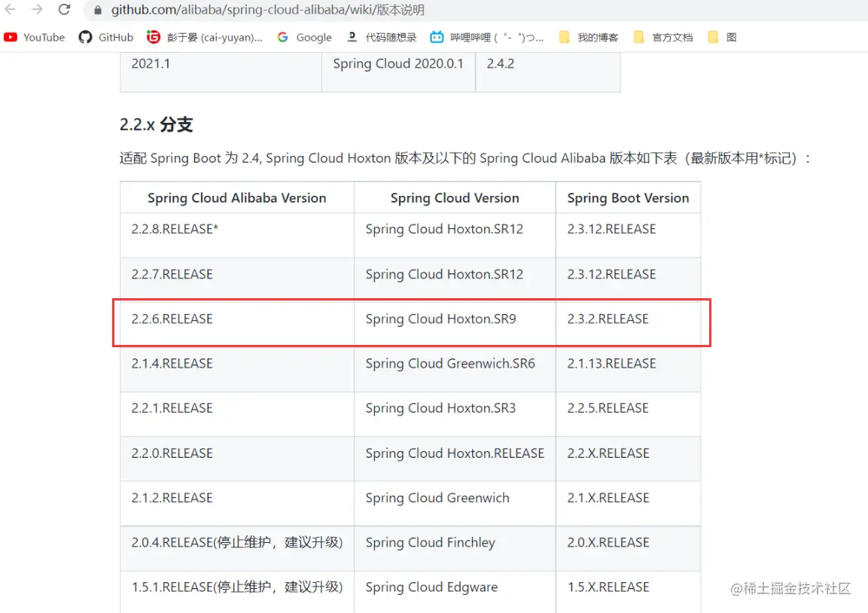Screen dimensions: 868x613
Task: Click the Spring Cloud Alibaba Version header
Action: [237, 198]
